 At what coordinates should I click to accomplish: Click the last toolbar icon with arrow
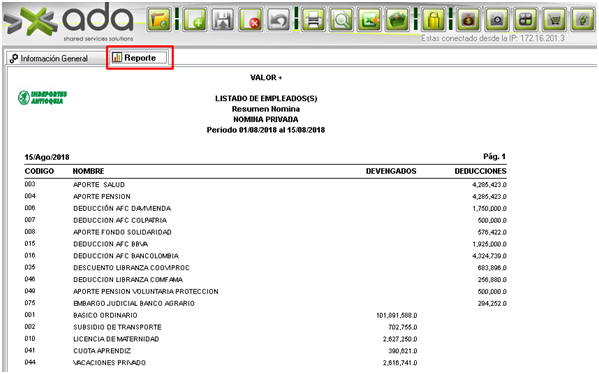click(583, 19)
